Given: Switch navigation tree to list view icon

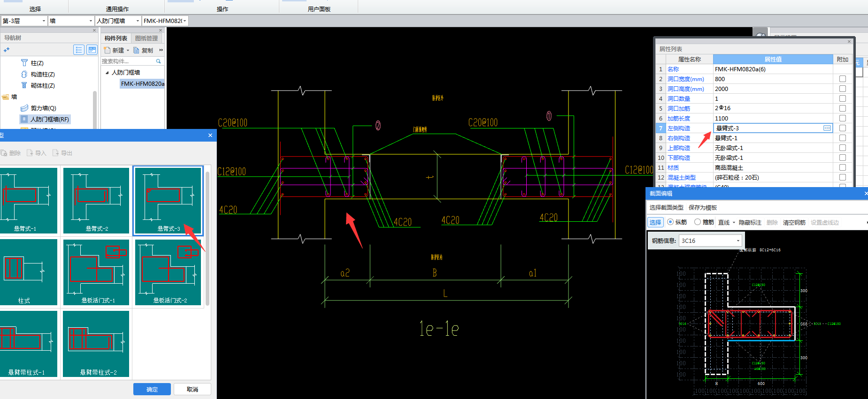Looking at the screenshot, I should point(79,50).
